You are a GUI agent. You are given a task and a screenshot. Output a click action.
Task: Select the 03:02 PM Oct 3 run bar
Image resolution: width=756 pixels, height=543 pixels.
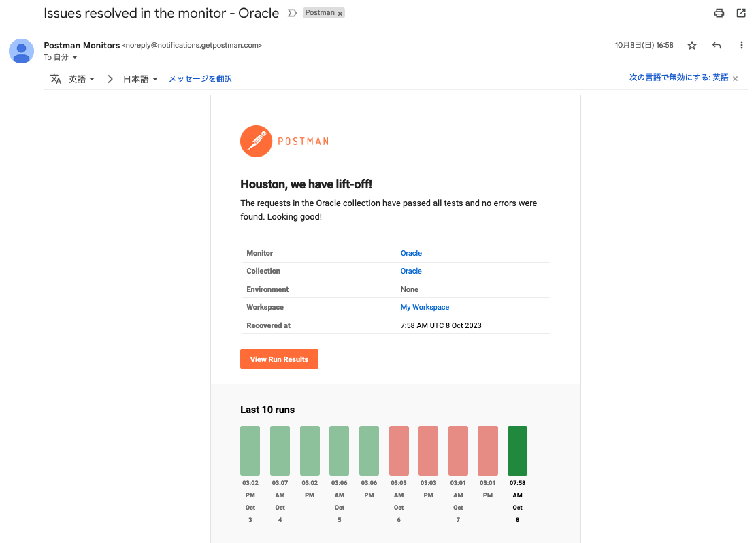[250, 451]
